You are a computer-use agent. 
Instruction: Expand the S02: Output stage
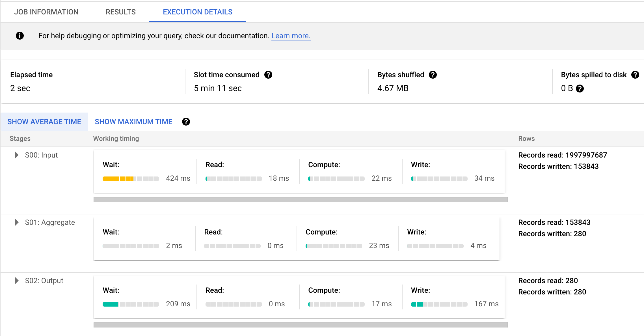tap(17, 281)
